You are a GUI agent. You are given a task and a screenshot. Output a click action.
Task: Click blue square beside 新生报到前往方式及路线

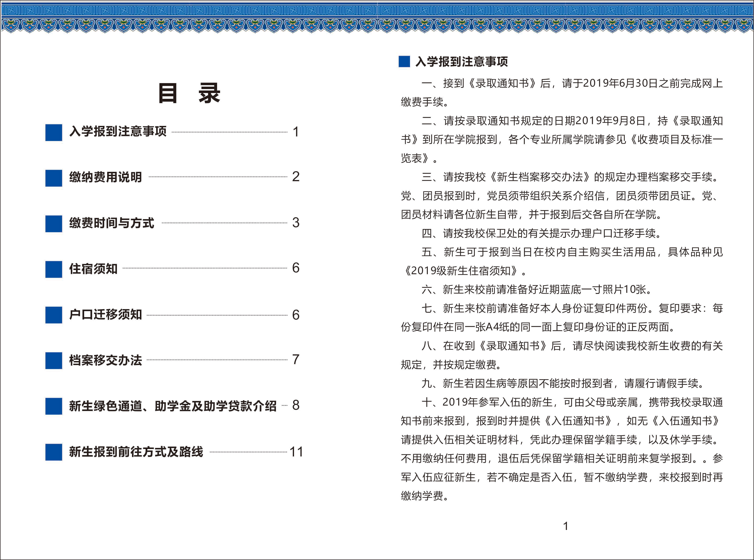53,452
